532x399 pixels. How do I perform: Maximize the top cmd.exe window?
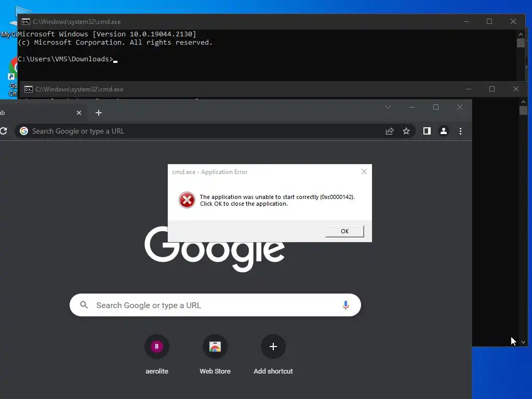tap(489, 21)
